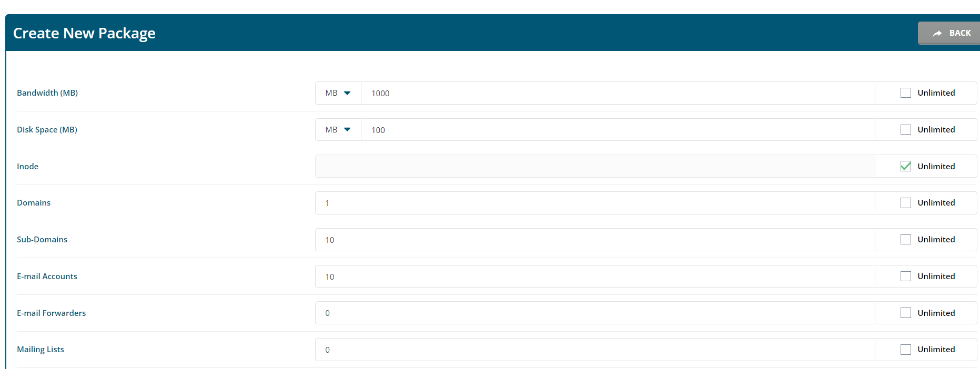Check Unlimited for Mailing Lists

(906, 350)
